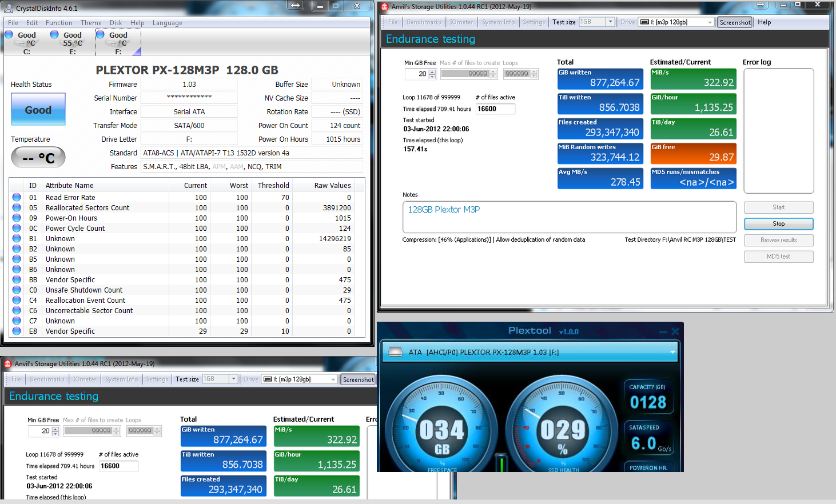836x504 pixels.
Task: Click the Raw Values column header
Action: tap(332, 186)
